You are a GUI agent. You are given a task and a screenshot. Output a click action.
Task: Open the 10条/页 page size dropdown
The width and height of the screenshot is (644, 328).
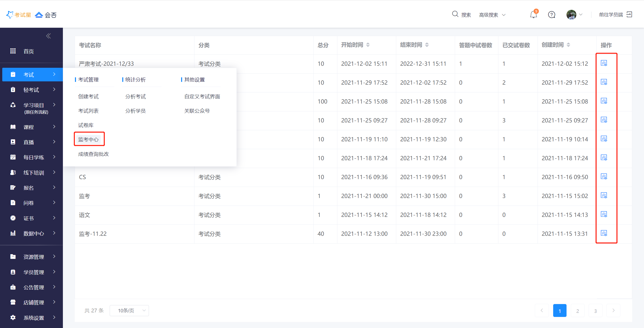click(x=129, y=310)
